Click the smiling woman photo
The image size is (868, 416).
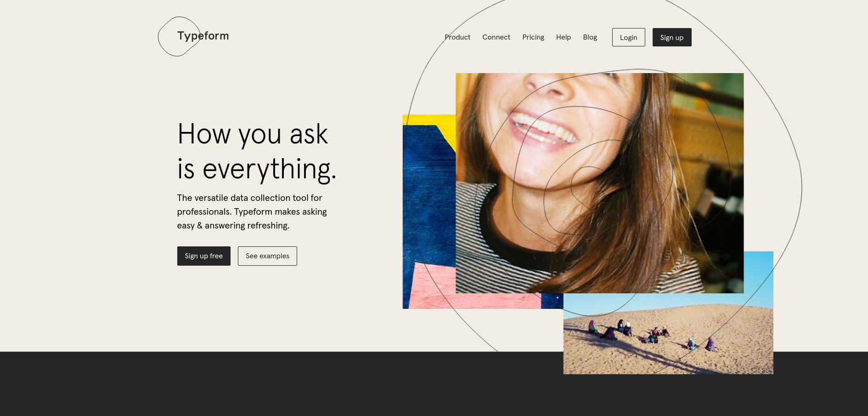click(599, 183)
